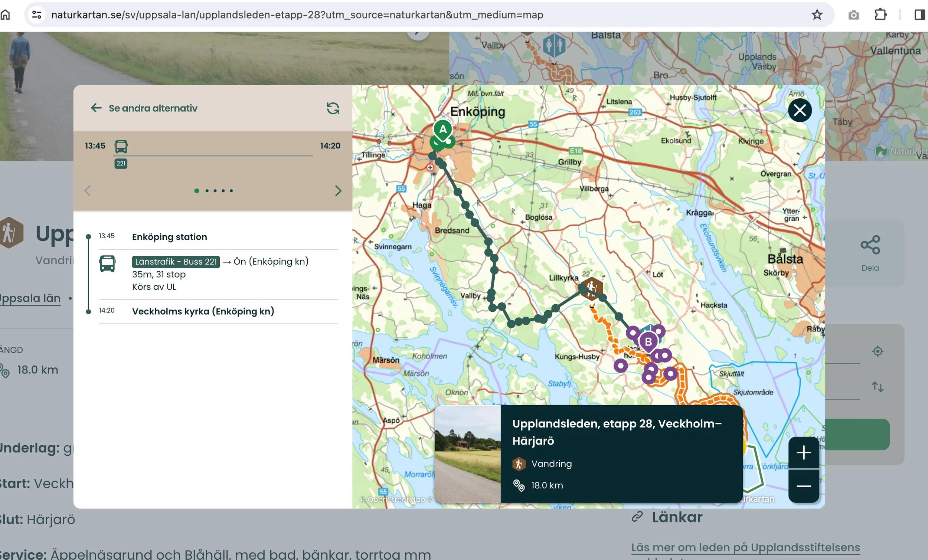Click the Dela share icon
928x560 pixels.
tap(870, 245)
